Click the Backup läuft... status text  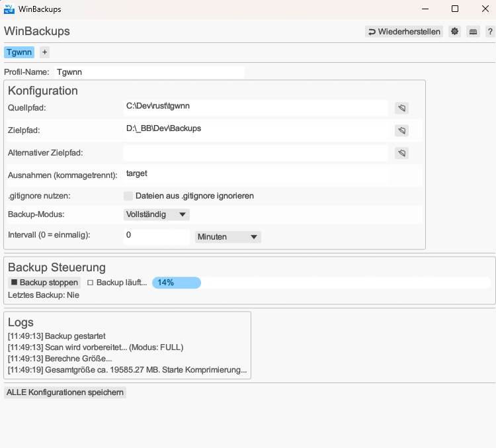click(x=122, y=283)
